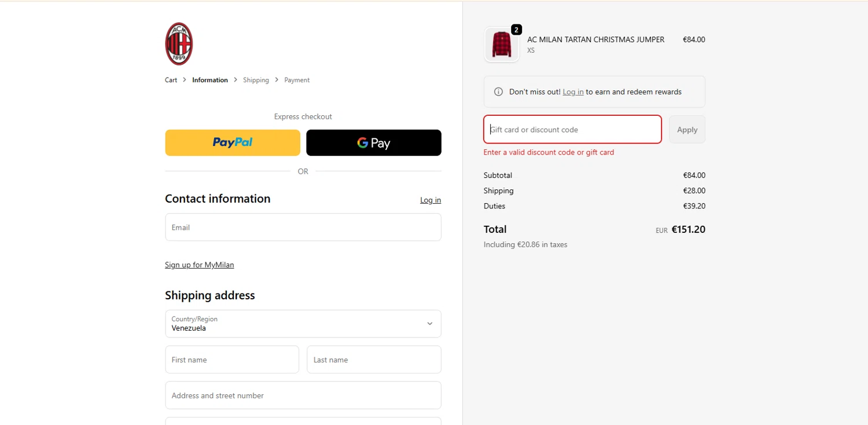Pay with the Google Pay button
Viewport: 868px width, 425px height.
pos(374,142)
